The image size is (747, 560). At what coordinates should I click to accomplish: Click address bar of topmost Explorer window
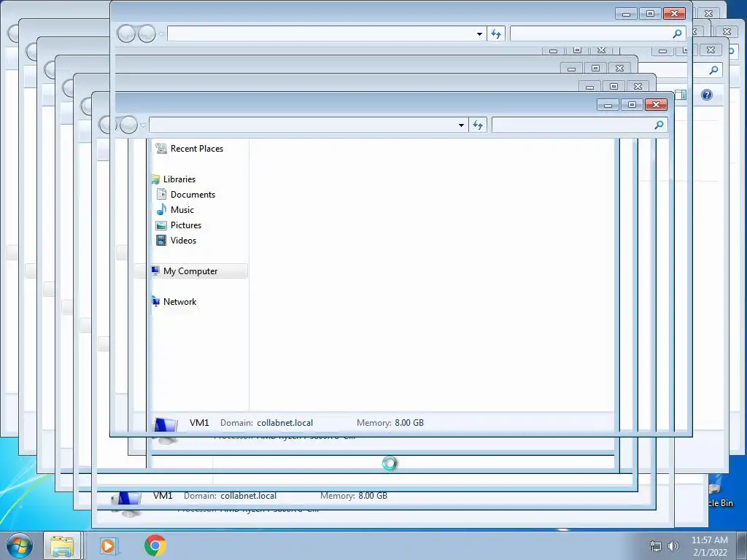click(x=326, y=34)
